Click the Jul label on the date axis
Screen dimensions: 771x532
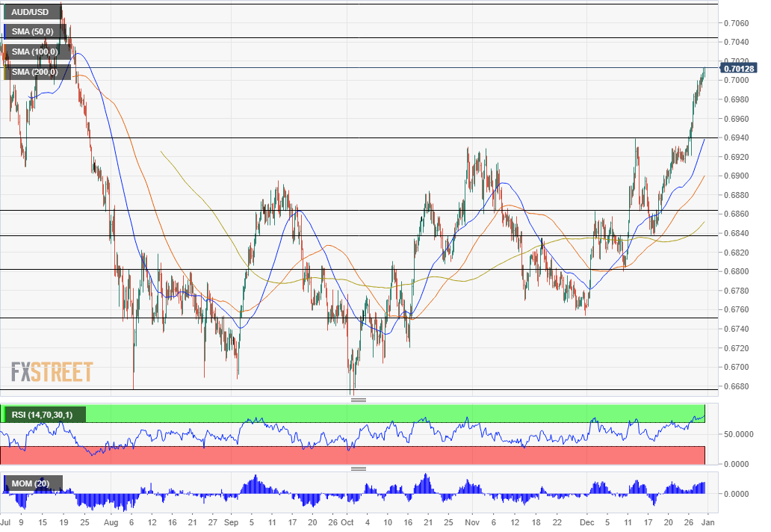click(5, 522)
